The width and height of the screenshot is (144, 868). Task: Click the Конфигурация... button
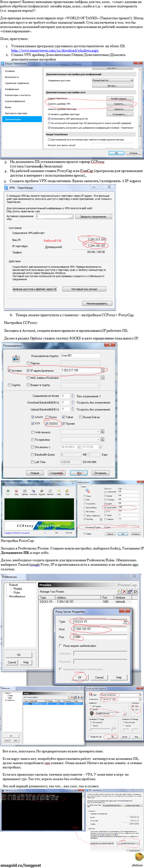point(119,98)
